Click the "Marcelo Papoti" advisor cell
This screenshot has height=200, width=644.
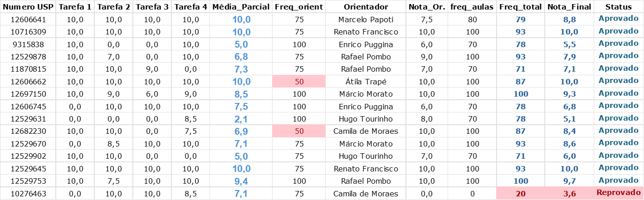[x=366, y=20]
